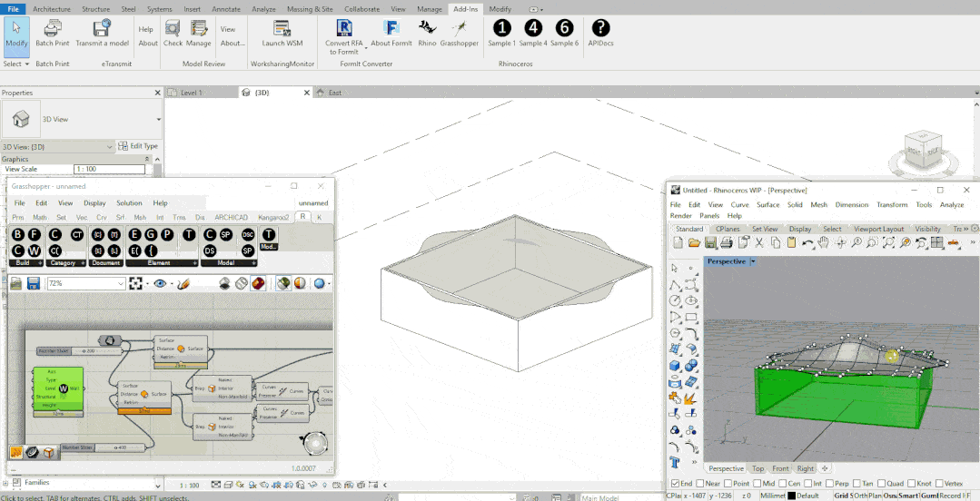Image resolution: width=980 pixels, height=501 pixels.
Task: Open Grasshopper Solution menu
Action: [129, 203]
